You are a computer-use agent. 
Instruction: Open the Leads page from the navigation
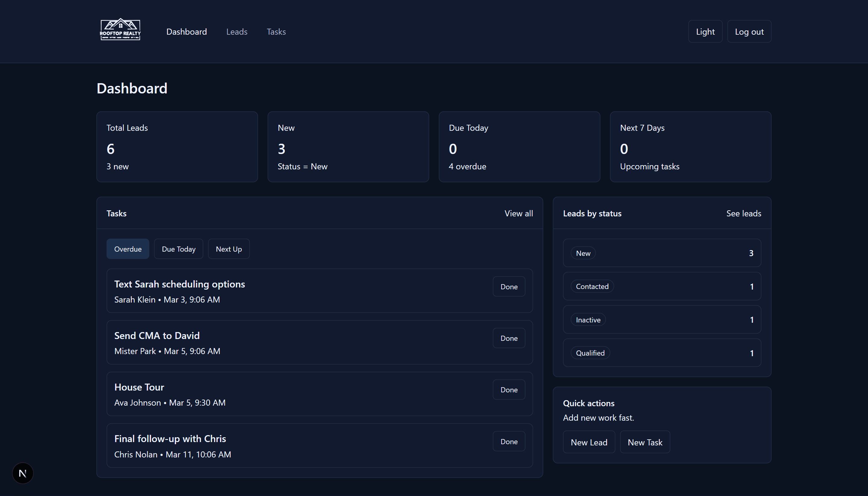[237, 31]
